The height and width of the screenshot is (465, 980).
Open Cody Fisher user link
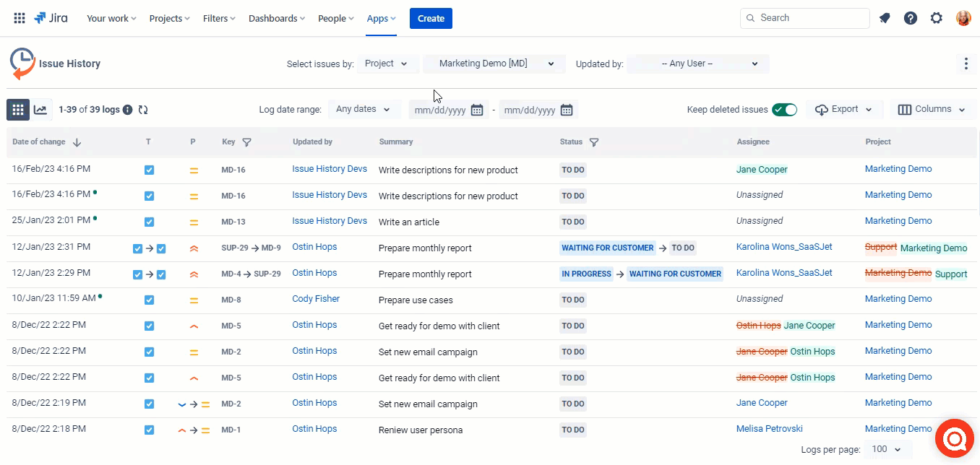316,299
